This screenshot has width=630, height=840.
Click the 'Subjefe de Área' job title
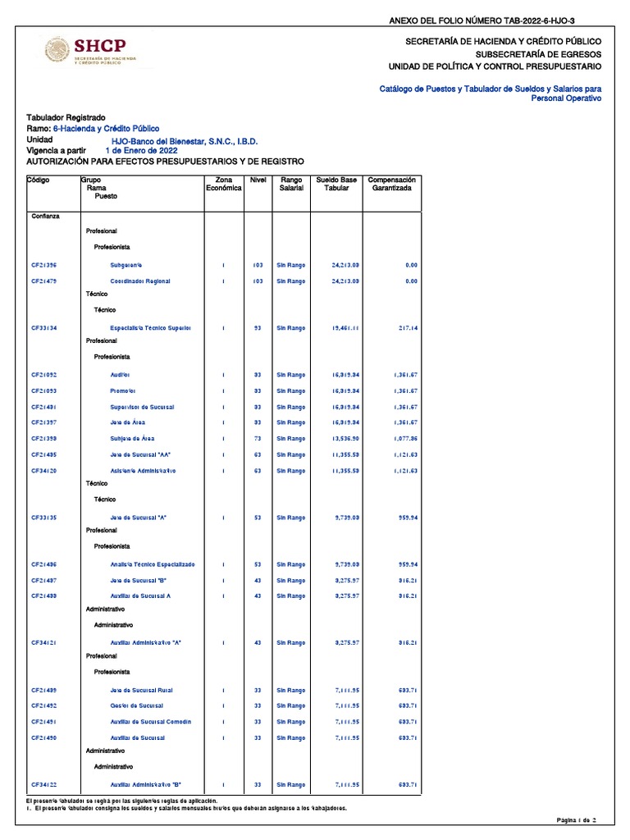click(132, 439)
